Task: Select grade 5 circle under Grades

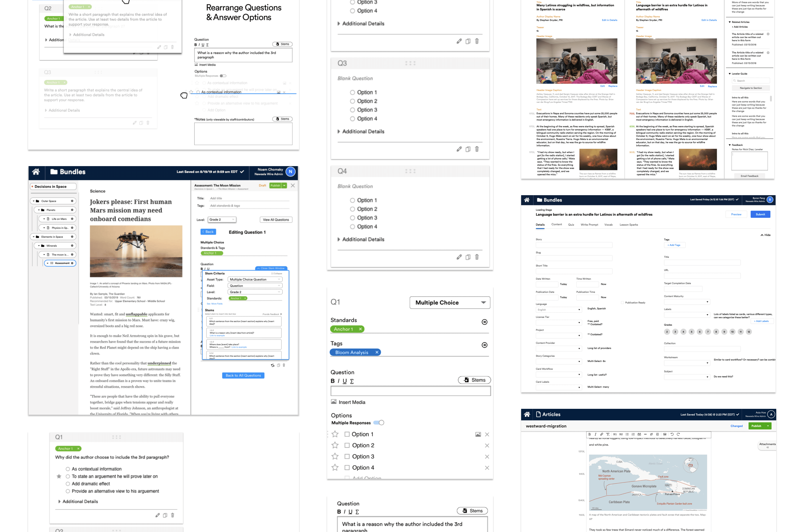Action: [691, 332]
